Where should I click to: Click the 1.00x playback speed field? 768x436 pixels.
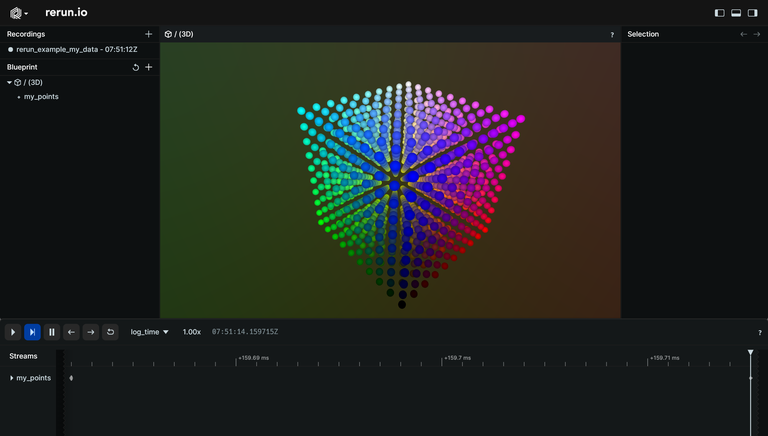(191, 332)
